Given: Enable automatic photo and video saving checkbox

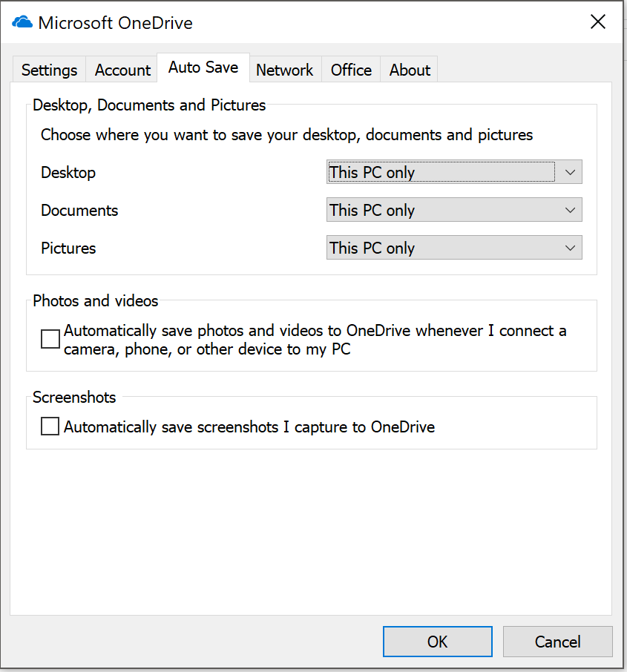Looking at the screenshot, I should (50, 339).
